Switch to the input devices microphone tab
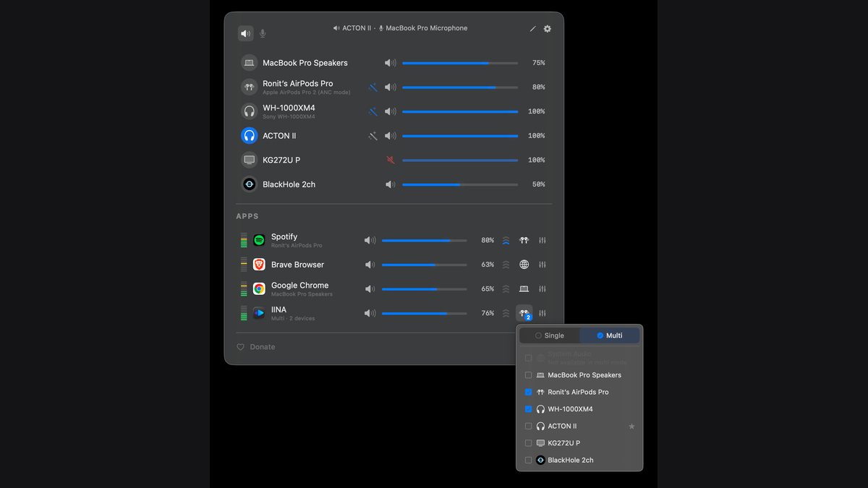Image resolution: width=868 pixels, height=488 pixels. point(263,33)
